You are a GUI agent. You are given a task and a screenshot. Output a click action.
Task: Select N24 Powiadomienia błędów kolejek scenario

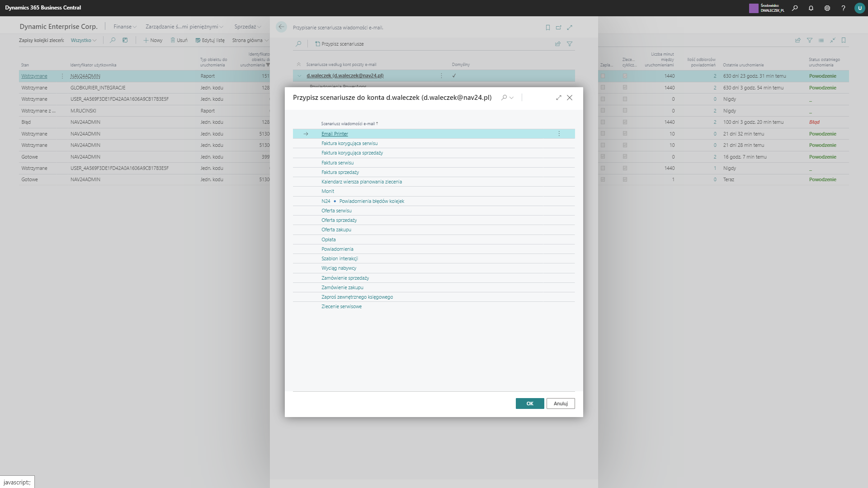coord(363,201)
